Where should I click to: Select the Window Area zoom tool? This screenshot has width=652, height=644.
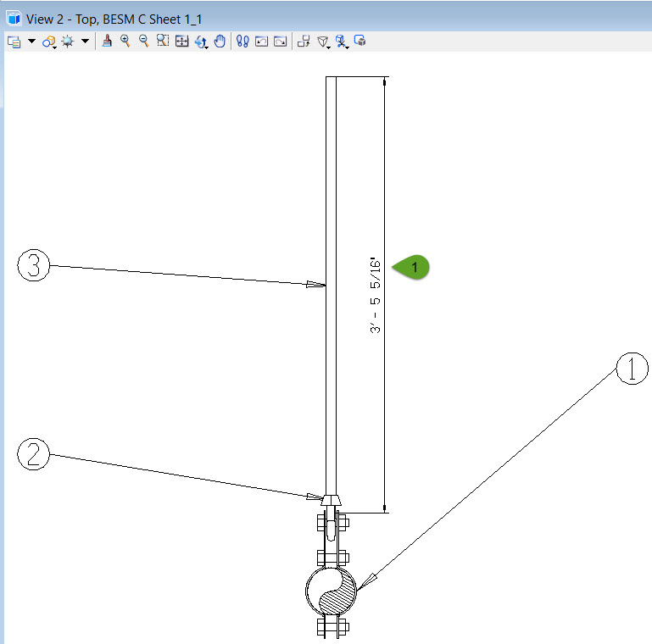pyautogui.click(x=163, y=41)
